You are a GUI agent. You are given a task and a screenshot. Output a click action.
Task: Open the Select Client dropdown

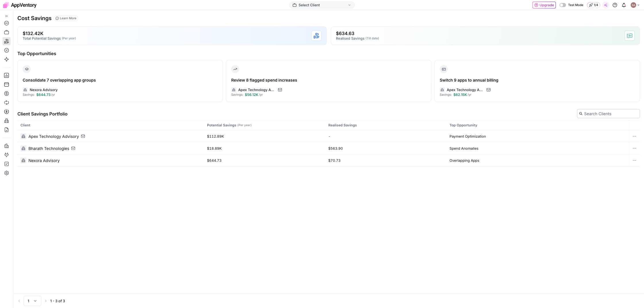click(x=322, y=5)
